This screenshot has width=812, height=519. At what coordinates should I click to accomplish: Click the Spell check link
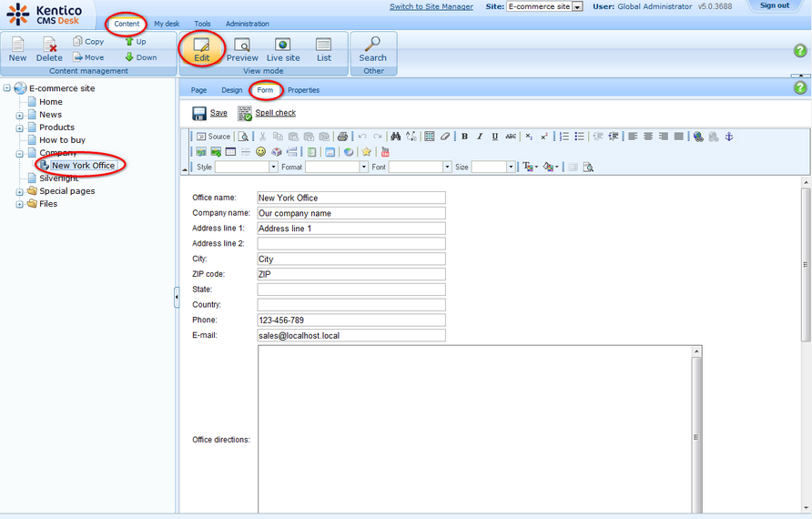275,113
